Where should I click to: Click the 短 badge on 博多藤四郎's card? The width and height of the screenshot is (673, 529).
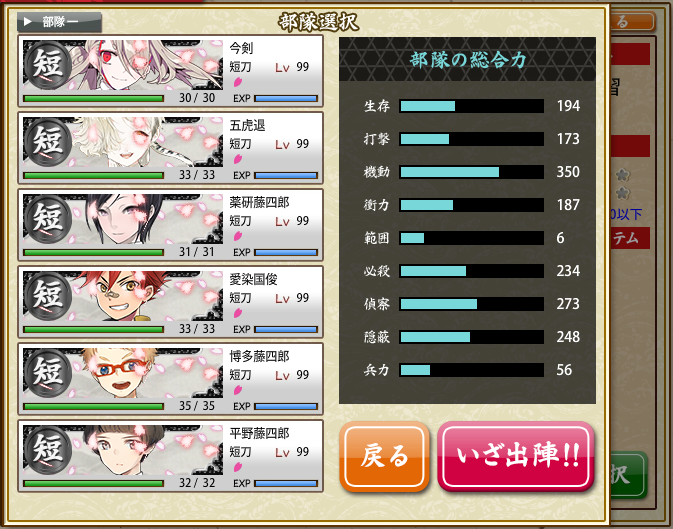click(47, 373)
